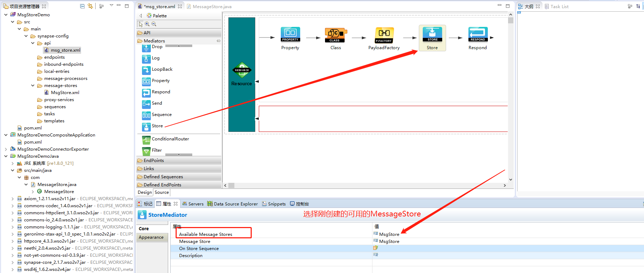Select the Appearance properties category
This screenshot has width=644, height=273.
[x=152, y=237]
